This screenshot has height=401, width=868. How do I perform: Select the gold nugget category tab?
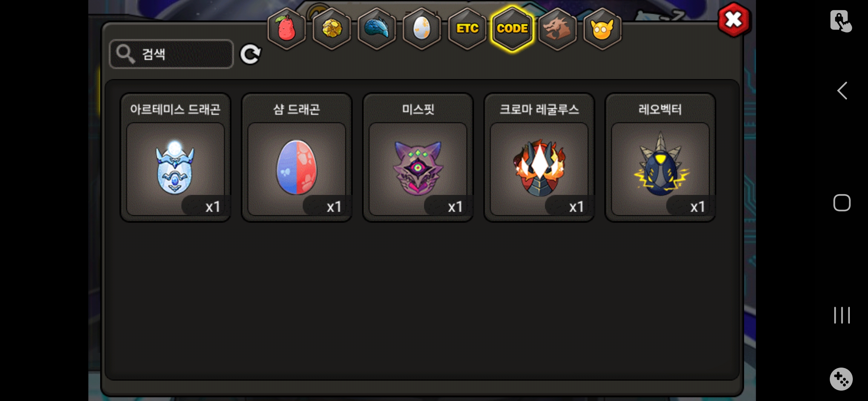[332, 29]
